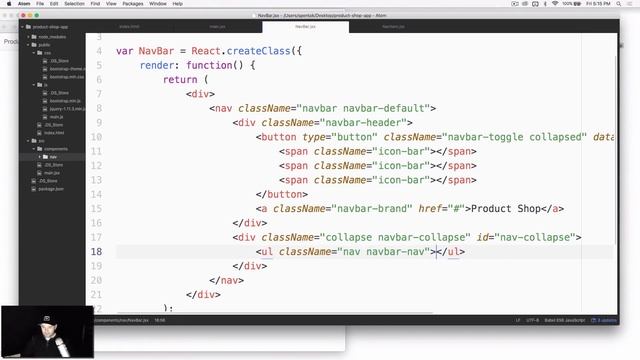The width and height of the screenshot is (640, 360).
Task: Open the View menu
Action: [x=111, y=4]
